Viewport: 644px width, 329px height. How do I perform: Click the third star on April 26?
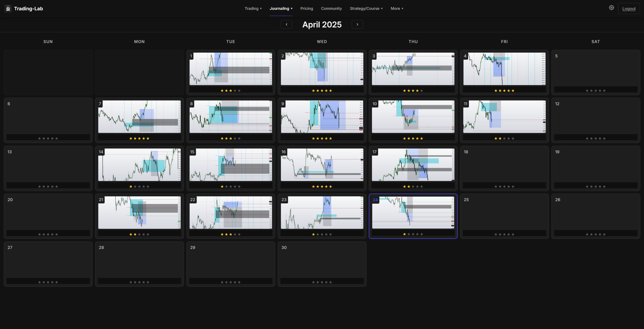[596, 234]
